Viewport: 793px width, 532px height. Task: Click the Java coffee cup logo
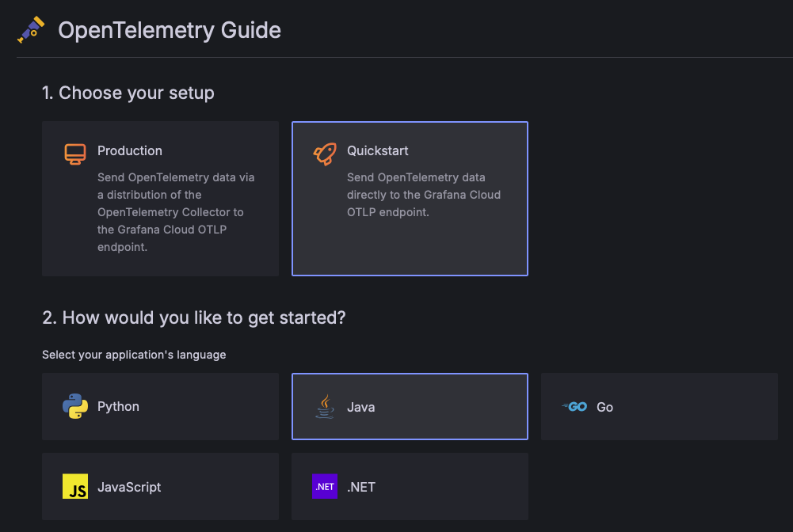tap(325, 407)
